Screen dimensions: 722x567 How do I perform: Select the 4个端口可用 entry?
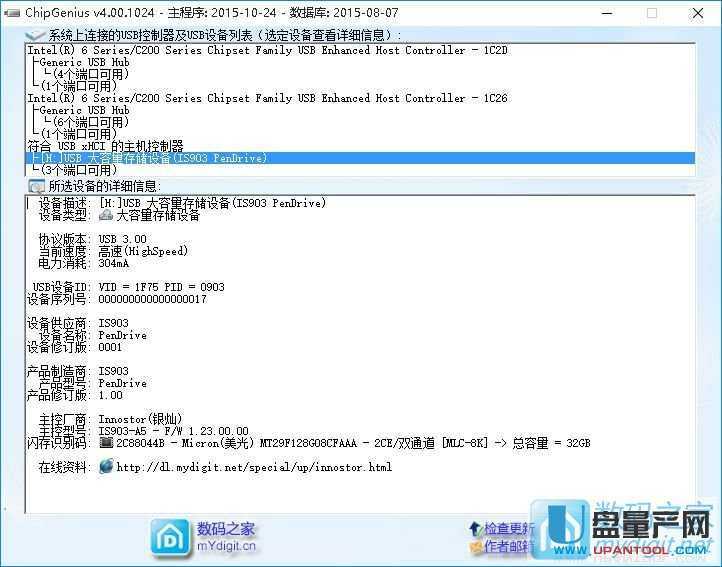point(90,74)
